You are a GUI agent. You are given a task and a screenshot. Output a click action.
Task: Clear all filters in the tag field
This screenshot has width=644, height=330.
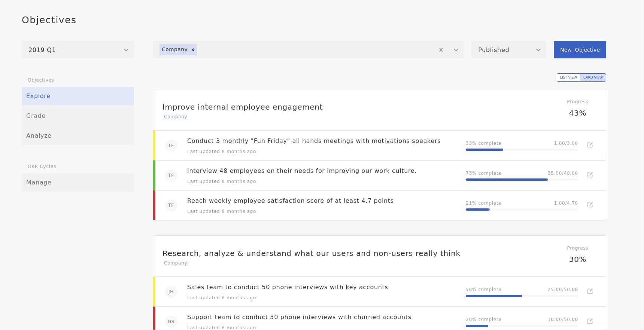pyautogui.click(x=441, y=50)
